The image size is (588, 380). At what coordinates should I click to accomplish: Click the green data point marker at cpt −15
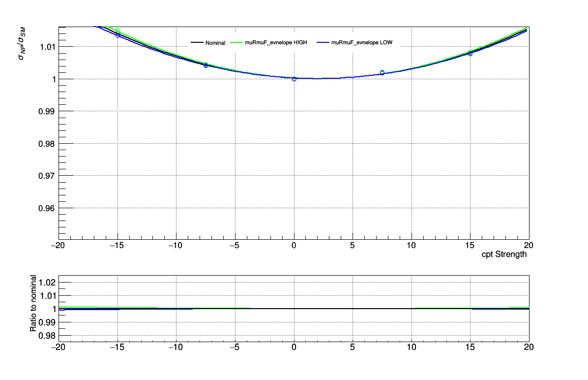tap(118, 31)
